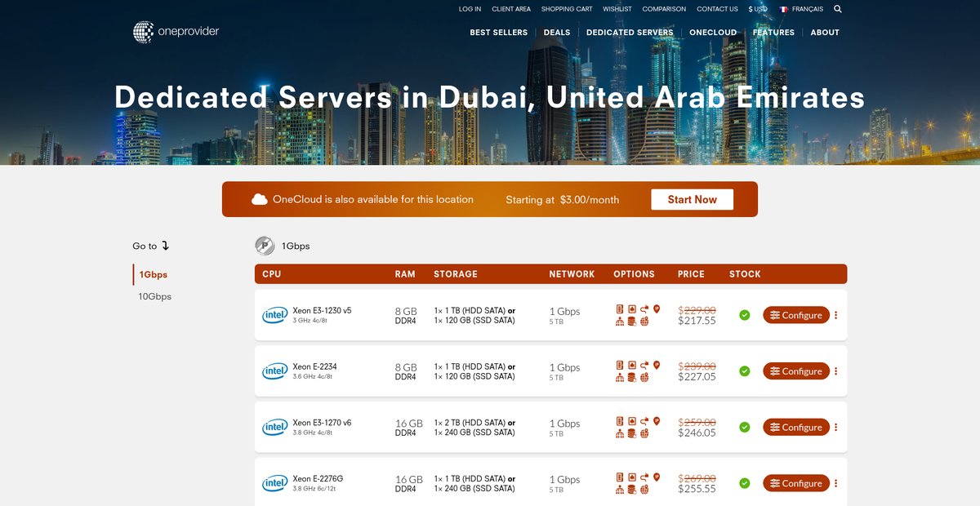The image size is (980, 506).
Task: Click the Intel logo on the Xeon E-2276G row
Action: click(x=274, y=483)
